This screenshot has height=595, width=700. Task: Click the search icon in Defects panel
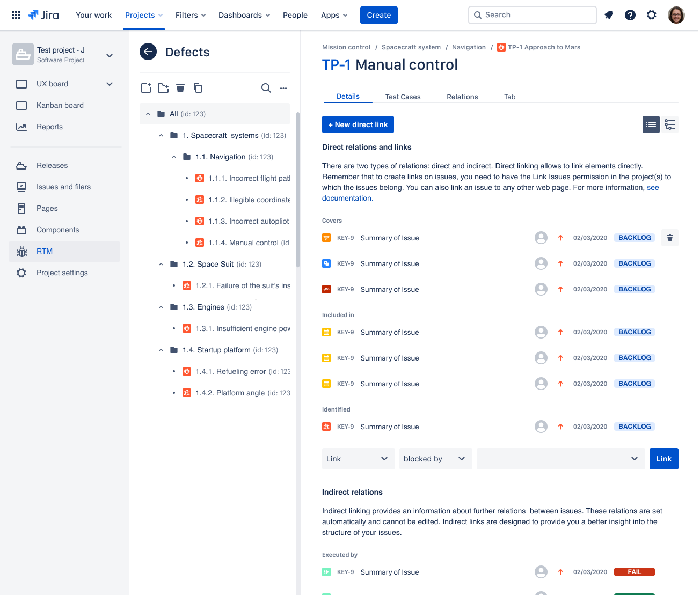(266, 88)
